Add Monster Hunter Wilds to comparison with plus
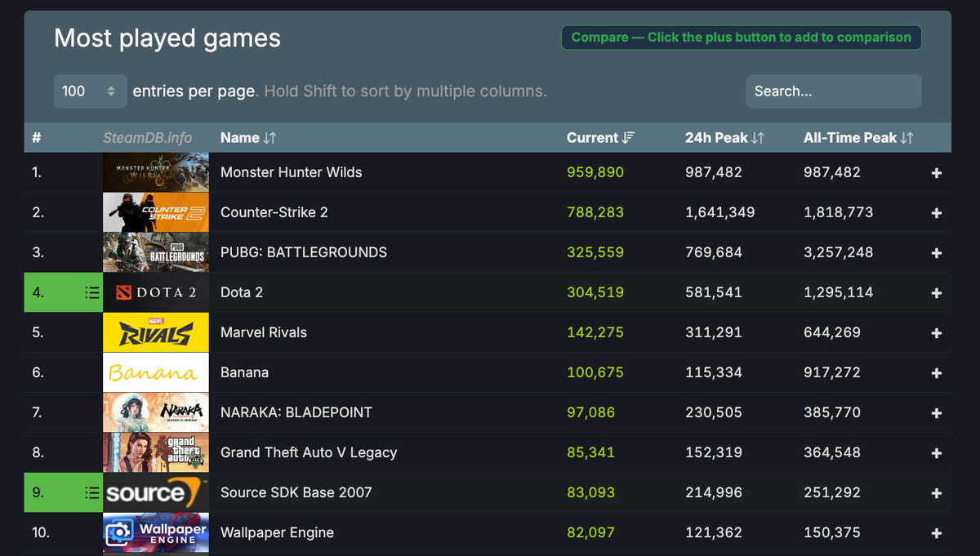The height and width of the screenshot is (556, 980). (936, 173)
